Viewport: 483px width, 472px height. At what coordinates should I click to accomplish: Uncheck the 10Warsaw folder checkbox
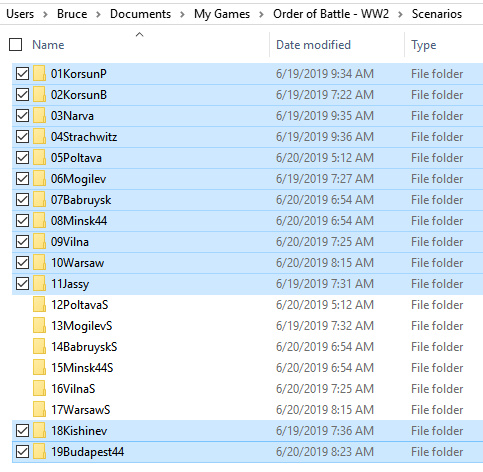[22, 263]
